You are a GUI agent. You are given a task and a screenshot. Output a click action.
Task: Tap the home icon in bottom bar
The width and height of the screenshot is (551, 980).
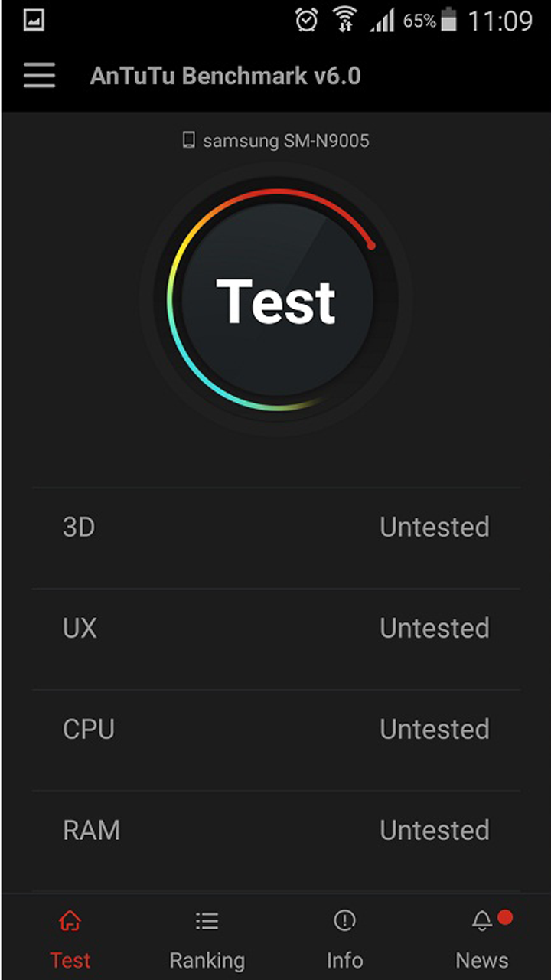click(x=70, y=920)
